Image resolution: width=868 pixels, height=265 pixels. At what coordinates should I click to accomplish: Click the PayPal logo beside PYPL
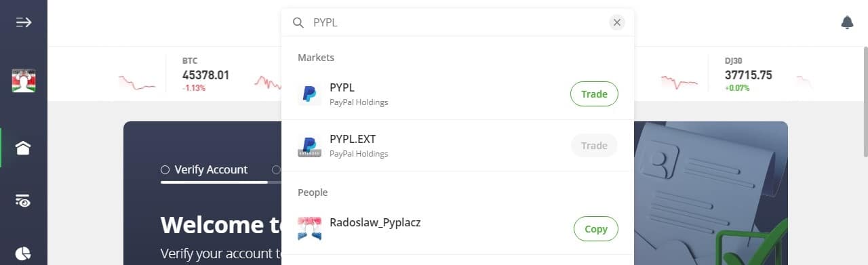(x=309, y=94)
